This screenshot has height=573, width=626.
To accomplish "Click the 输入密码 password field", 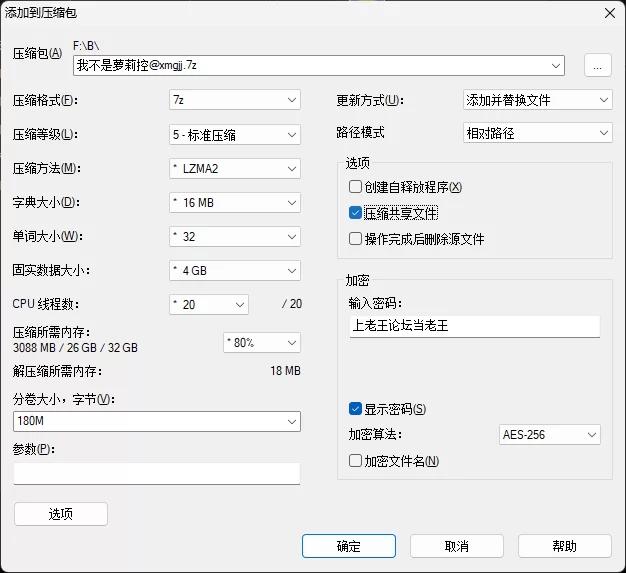I will coord(475,326).
